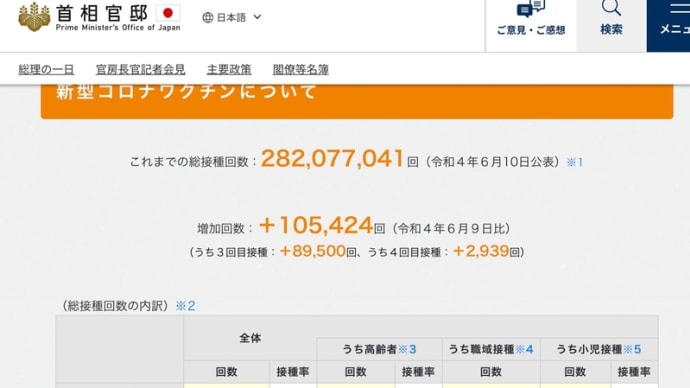
Task: Click the fourth-dose figure +2,939
Action: pyautogui.click(x=481, y=251)
